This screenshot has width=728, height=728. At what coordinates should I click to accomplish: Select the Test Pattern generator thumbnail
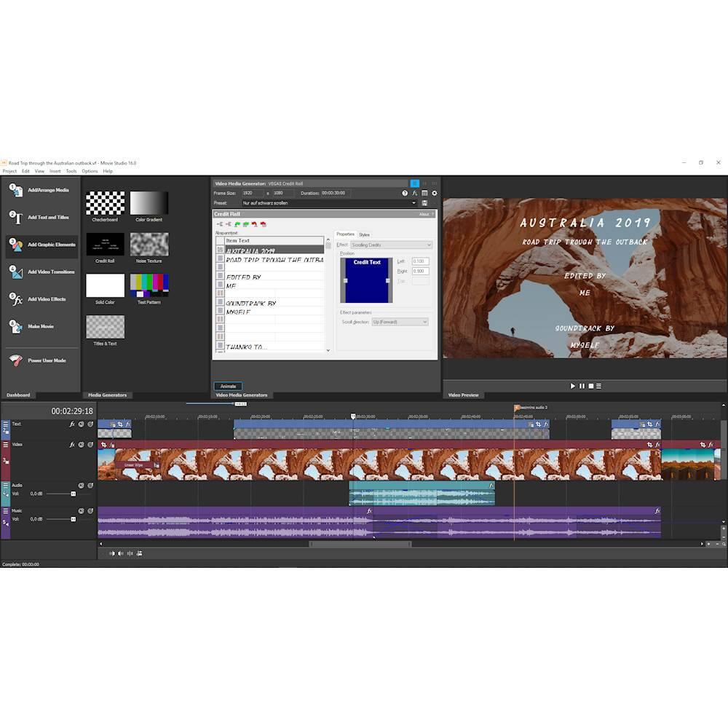tap(149, 285)
